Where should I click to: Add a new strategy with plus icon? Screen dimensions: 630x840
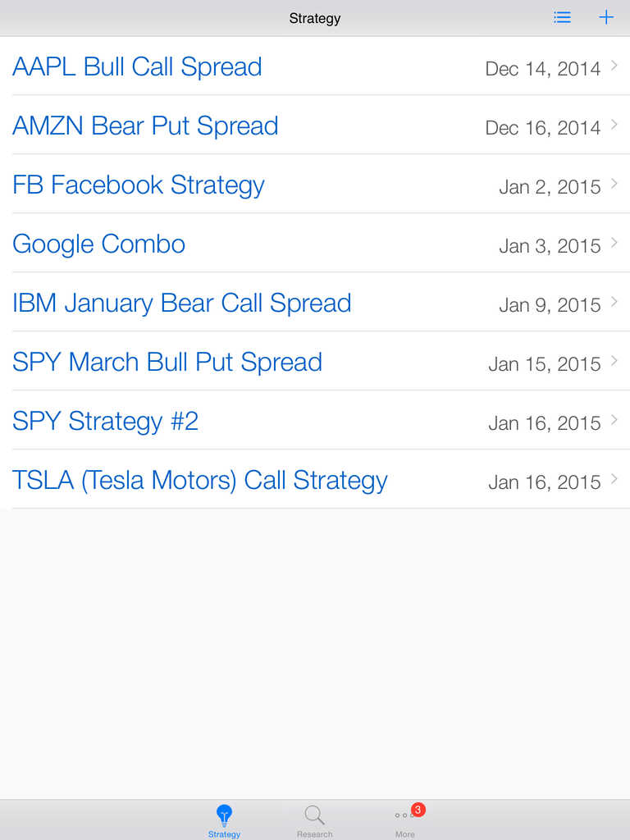point(606,17)
